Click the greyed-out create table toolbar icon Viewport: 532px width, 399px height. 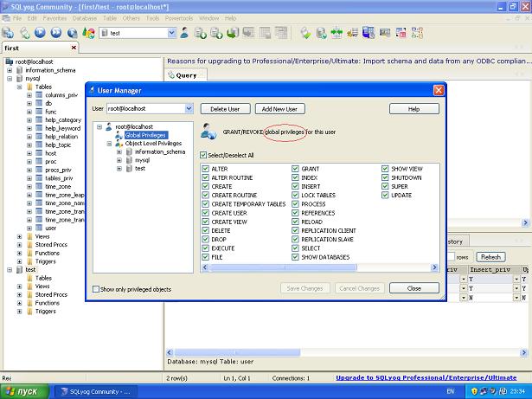point(248,33)
